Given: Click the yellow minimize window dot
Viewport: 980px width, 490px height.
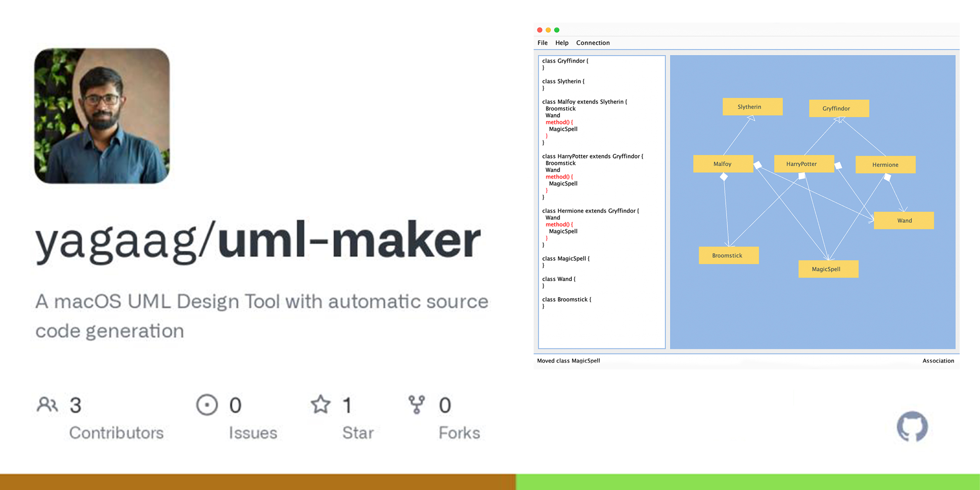Looking at the screenshot, I should (x=548, y=30).
